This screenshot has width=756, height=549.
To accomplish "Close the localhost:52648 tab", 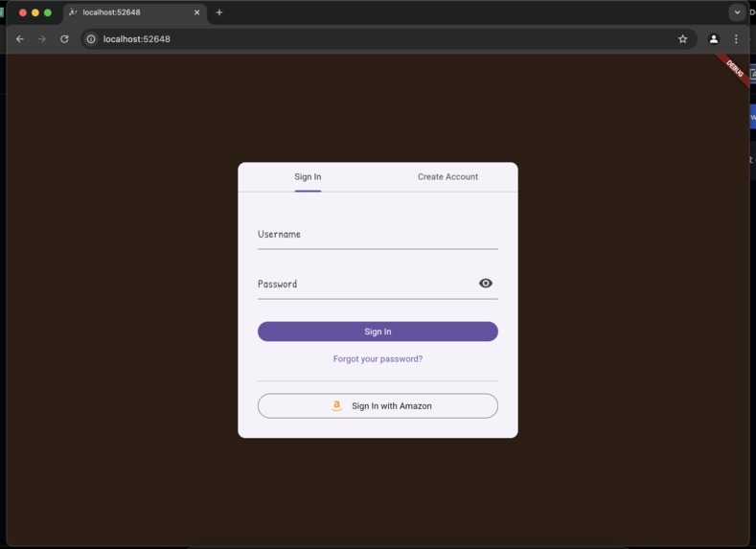I will (196, 12).
